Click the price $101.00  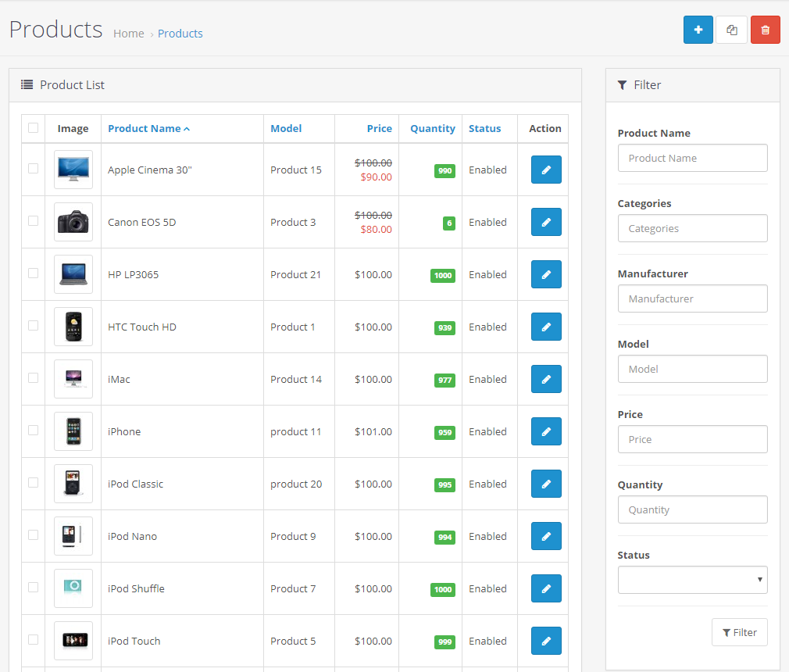[x=373, y=432]
